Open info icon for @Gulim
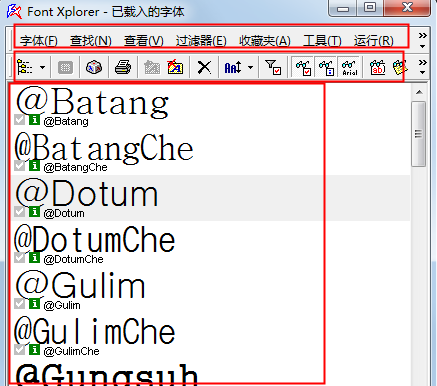 click(x=34, y=304)
